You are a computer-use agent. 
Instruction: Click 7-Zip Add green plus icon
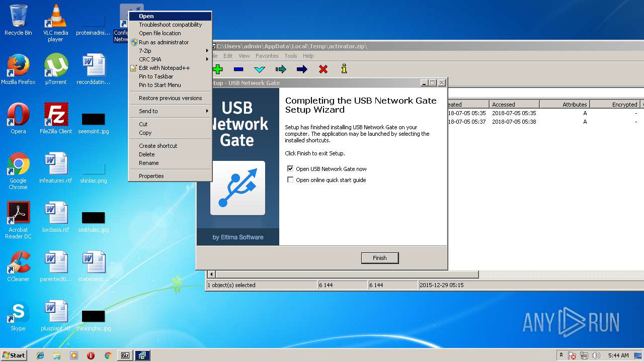tap(218, 69)
